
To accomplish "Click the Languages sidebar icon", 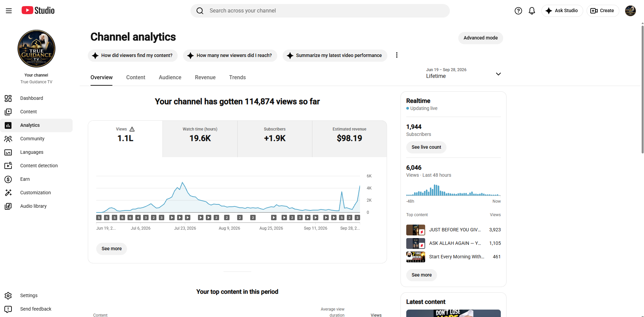I will (8, 152).
